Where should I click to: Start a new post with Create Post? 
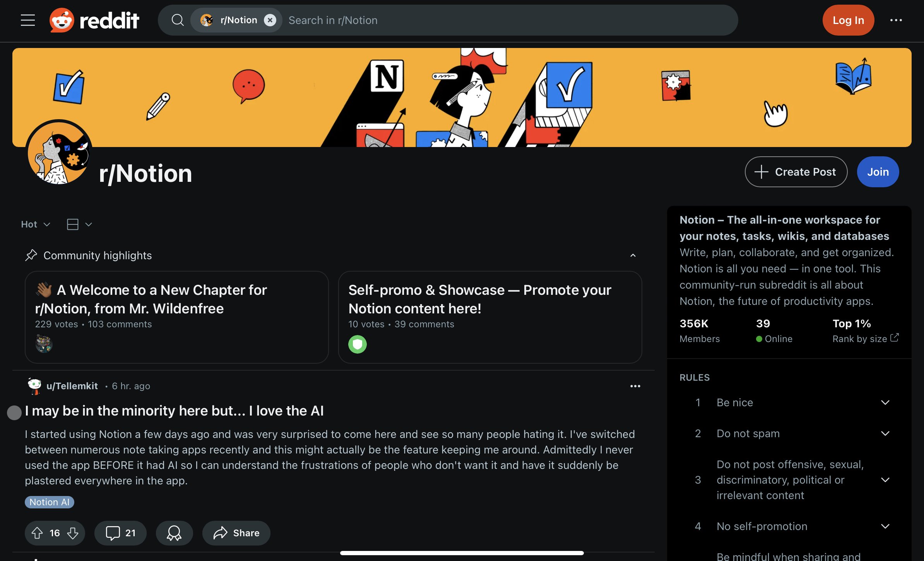[796, 172]
